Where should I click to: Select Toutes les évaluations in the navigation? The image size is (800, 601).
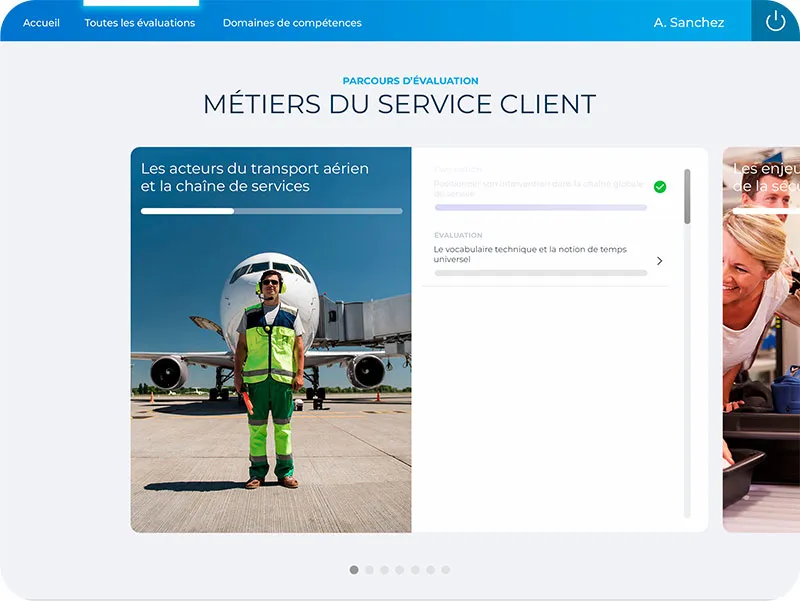click(x=138, y=21)
